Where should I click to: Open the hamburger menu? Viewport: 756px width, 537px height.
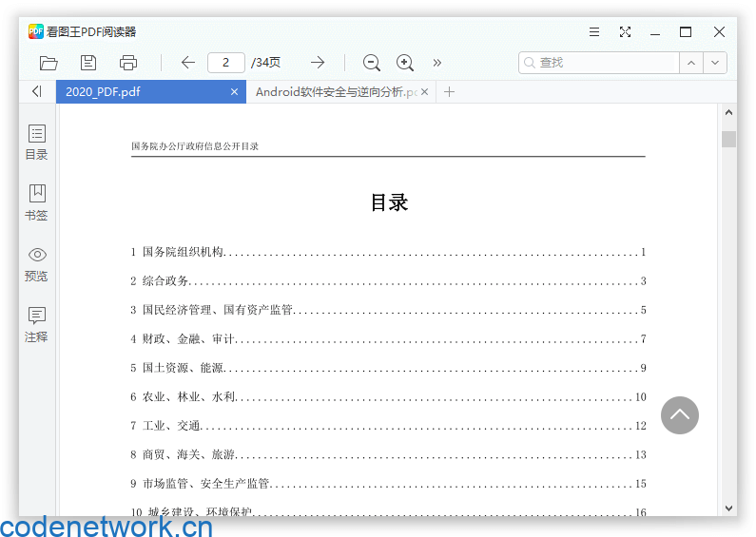pyautogui.click(x=594, y=31)
